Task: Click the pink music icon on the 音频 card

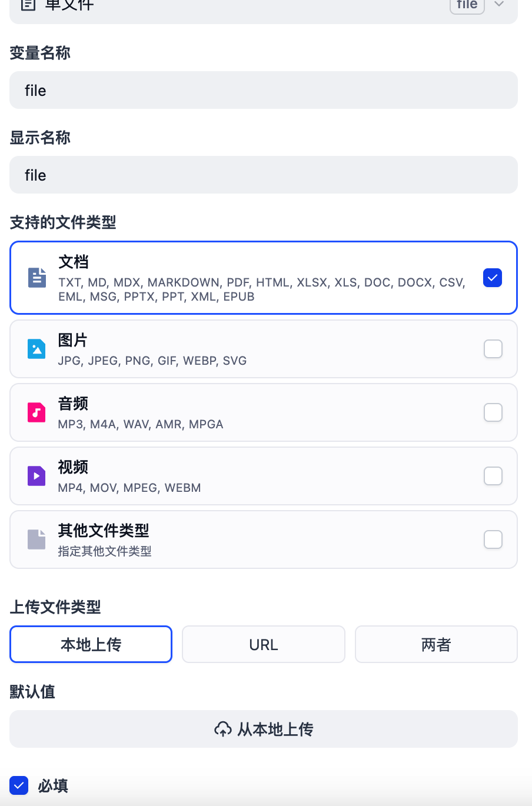Action: tap(36, 412)
